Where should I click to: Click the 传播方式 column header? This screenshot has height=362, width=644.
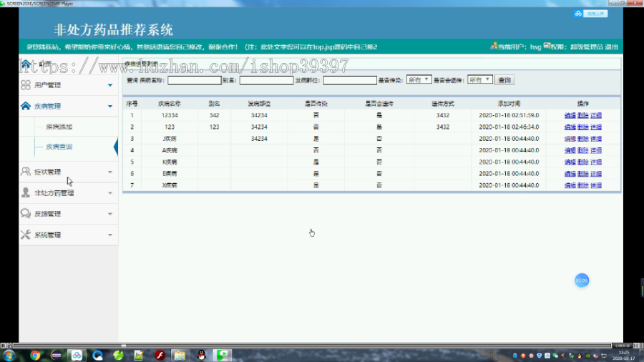443,104
